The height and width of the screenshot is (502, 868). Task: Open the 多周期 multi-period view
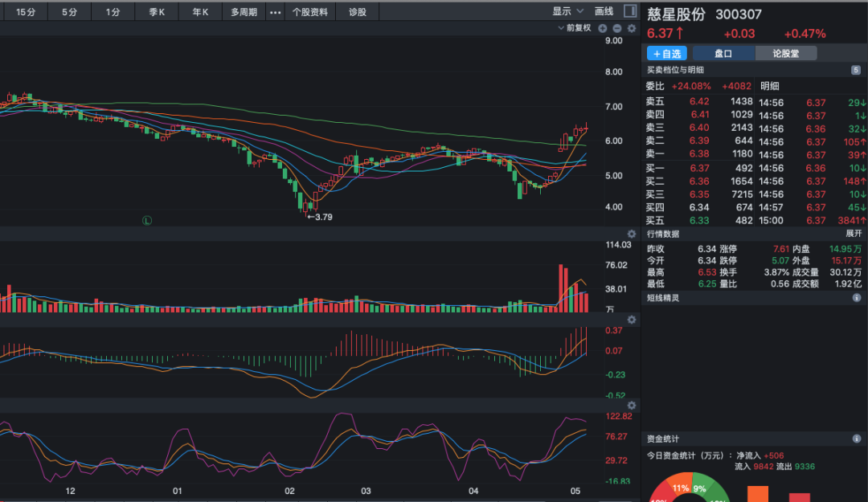coord(244,11)
